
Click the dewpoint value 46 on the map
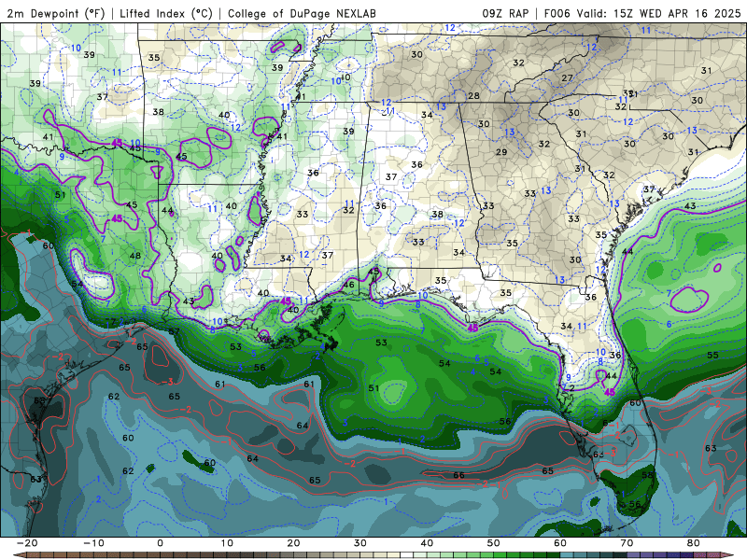(348, 285)
